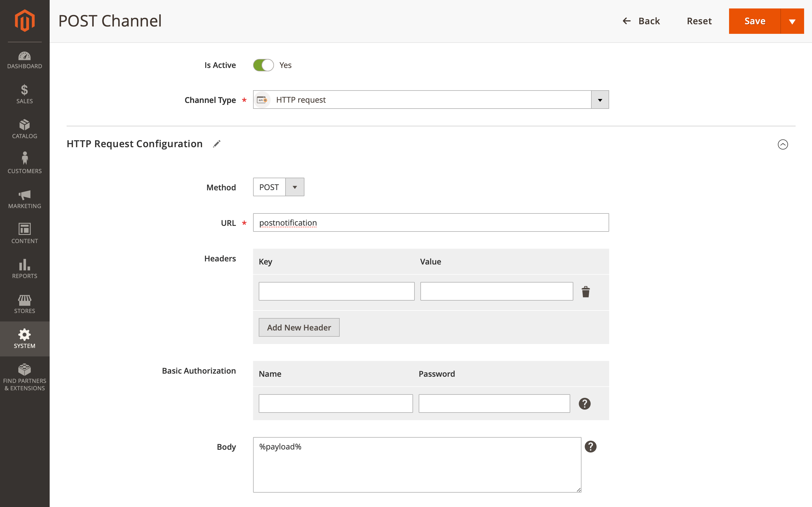Screen dimensions: 812x507
Task: Expand the Method selection dropdown
Action: 294,187
